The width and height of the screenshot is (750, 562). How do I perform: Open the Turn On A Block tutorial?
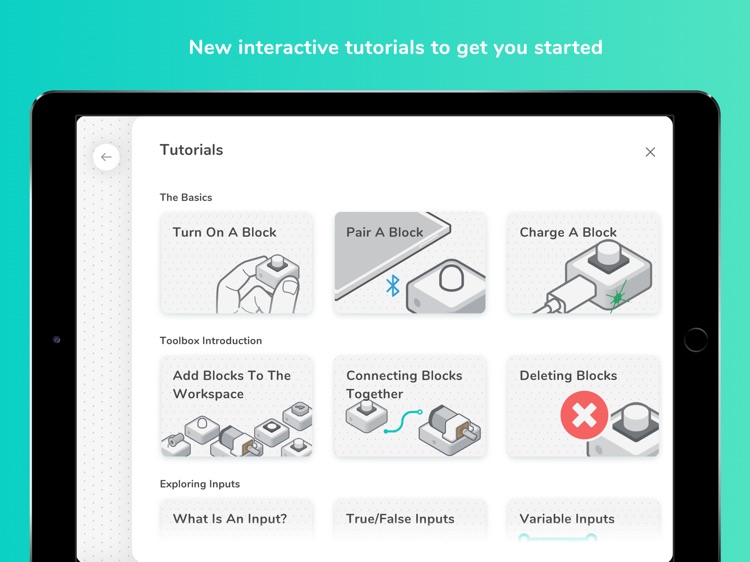pos(237,263)
